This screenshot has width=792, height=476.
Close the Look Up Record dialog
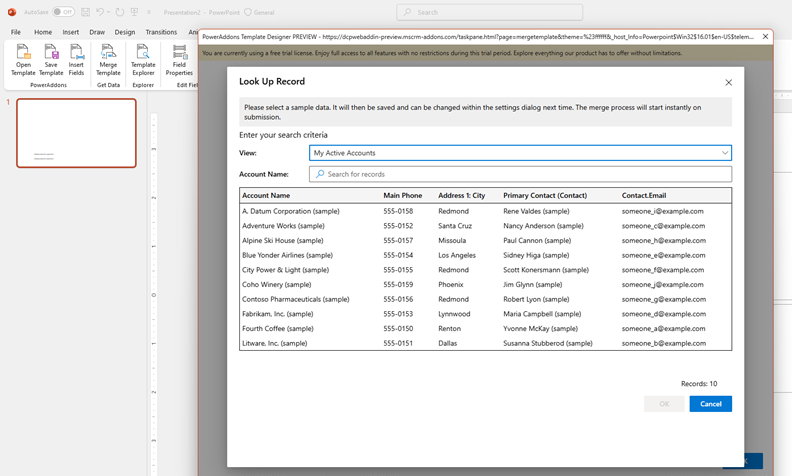point(728,82)
